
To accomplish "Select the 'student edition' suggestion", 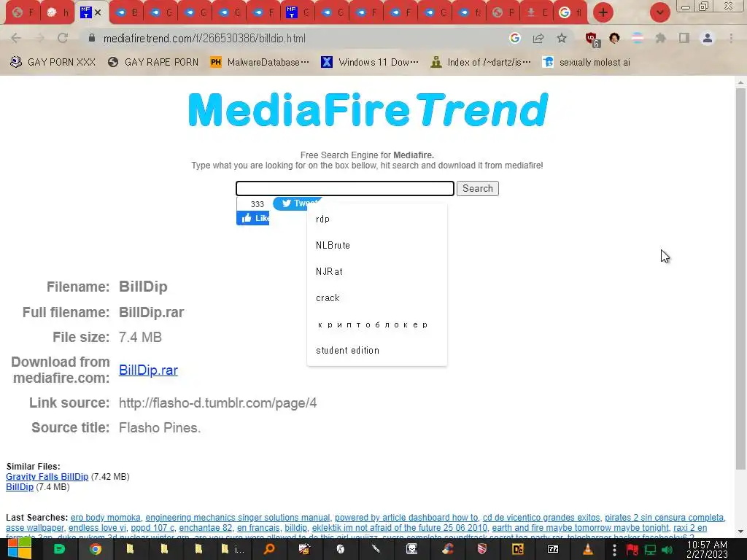I will tap(377, 351).
